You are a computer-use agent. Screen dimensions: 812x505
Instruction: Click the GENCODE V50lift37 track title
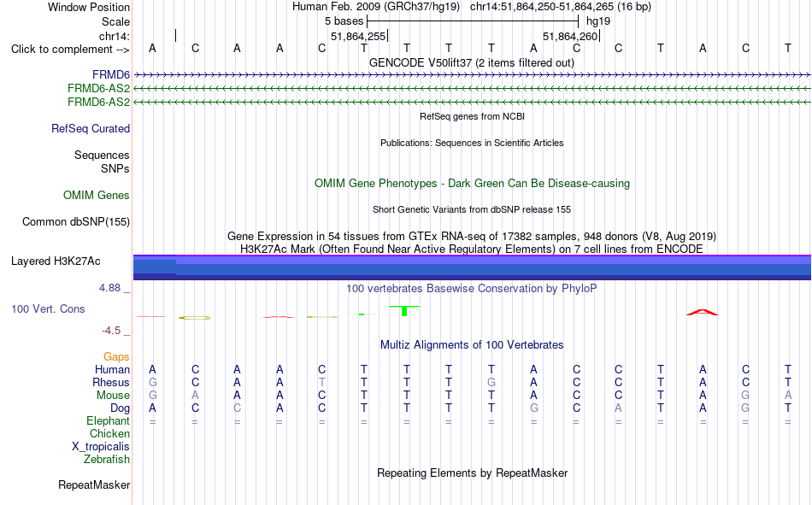[472, 62]
